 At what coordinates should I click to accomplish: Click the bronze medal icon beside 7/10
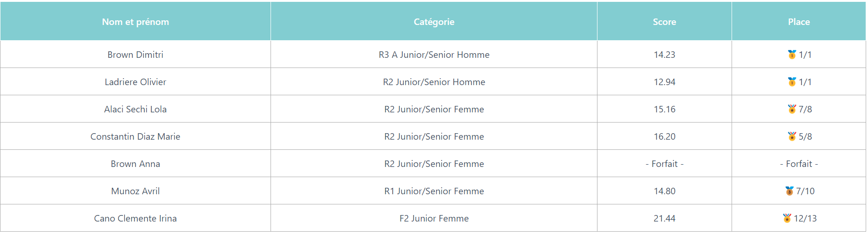789,191
